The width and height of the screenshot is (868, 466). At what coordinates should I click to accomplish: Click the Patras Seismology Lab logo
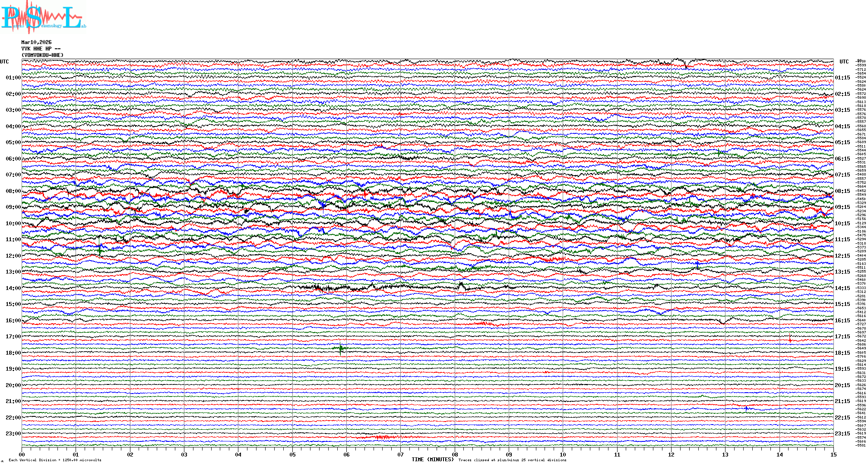click(x=42, y=17)
